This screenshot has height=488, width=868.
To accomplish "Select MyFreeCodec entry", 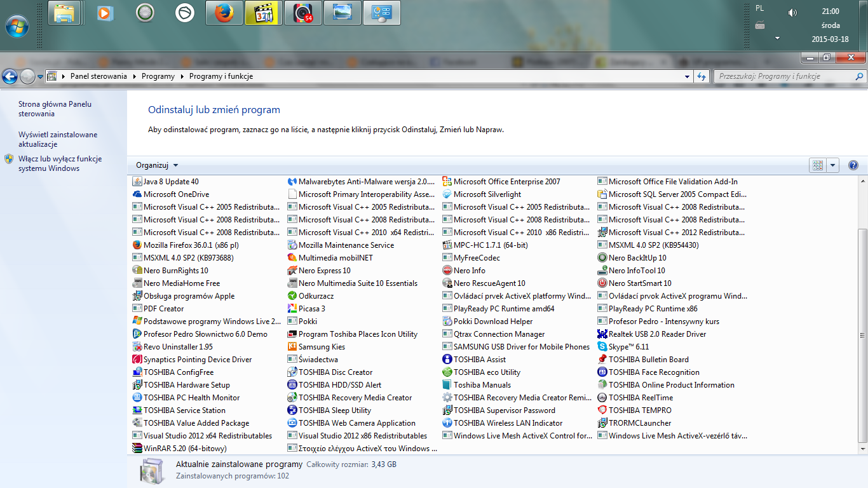I will pyautogui.click(x=471, y=258).
